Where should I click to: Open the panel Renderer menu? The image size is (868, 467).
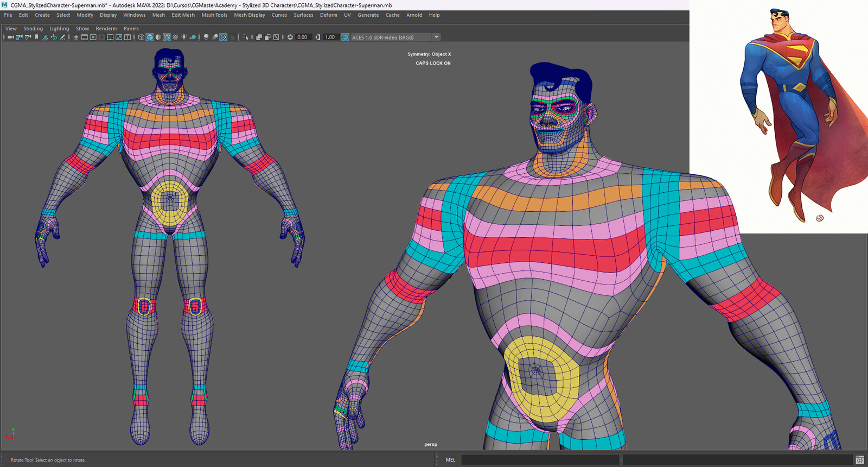point(106,29)
